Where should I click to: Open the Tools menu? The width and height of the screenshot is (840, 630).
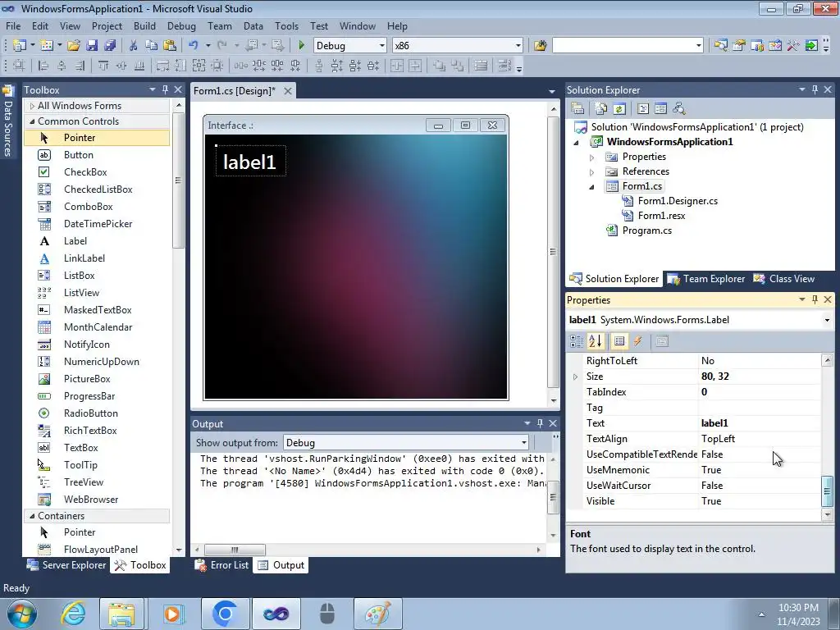coord(286,25)
